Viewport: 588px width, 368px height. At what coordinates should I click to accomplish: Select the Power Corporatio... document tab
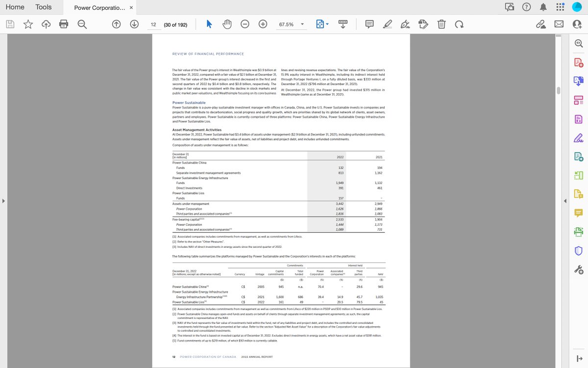click(x=100, y=8)
